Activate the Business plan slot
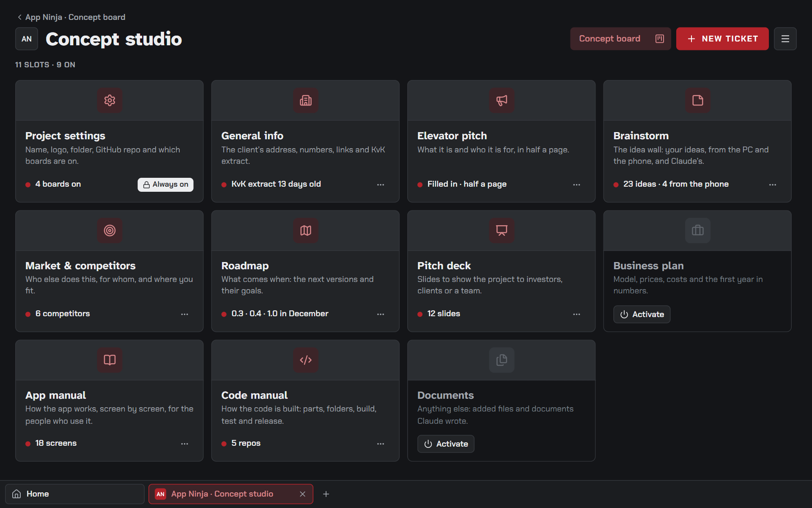812x508 pixels. [x=642, y=315]
